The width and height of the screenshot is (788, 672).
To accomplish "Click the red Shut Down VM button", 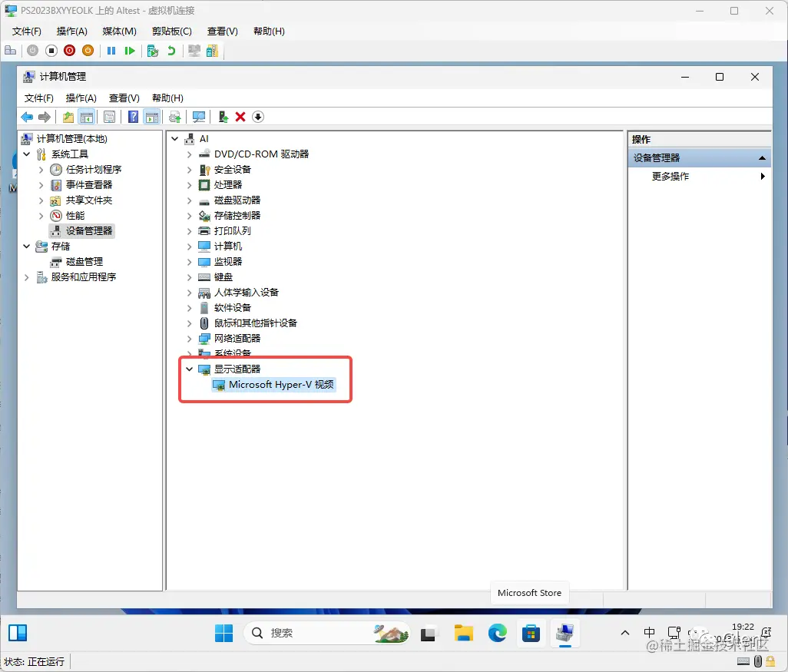I will [x=69, y=51].
